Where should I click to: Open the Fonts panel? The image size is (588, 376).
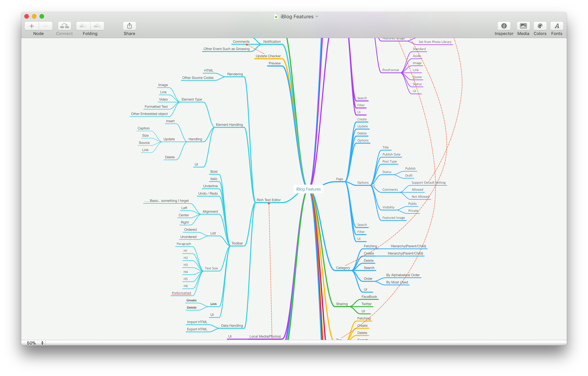point(557,26)
